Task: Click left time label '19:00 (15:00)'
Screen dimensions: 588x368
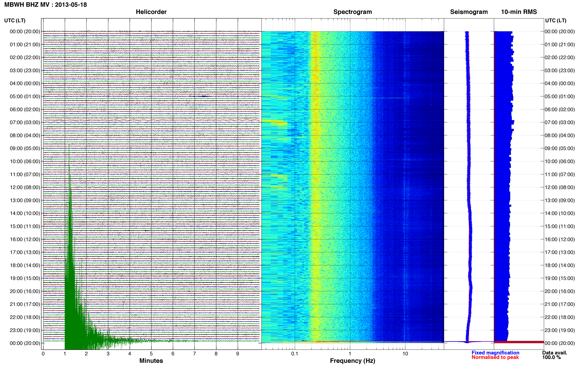Action: click(25, 278)
